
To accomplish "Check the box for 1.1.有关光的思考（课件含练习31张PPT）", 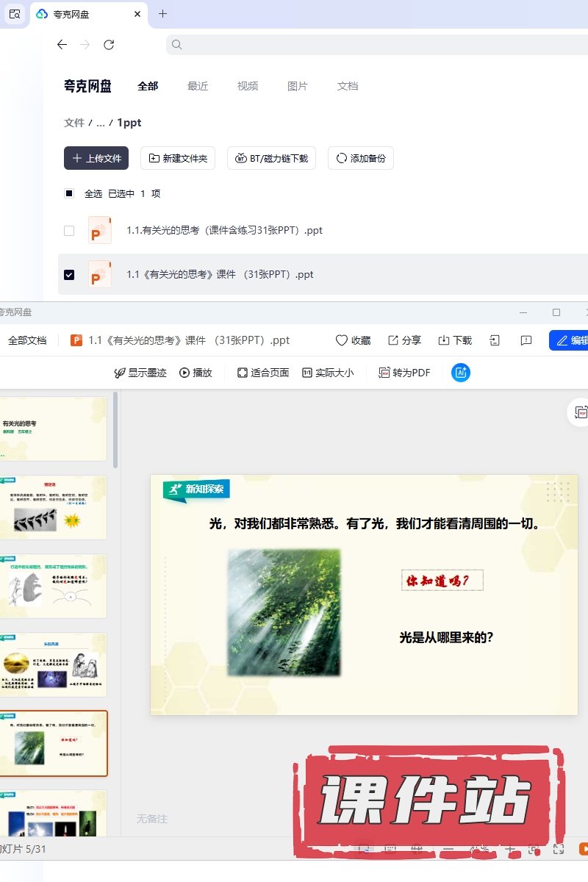I will coord(69,231).
